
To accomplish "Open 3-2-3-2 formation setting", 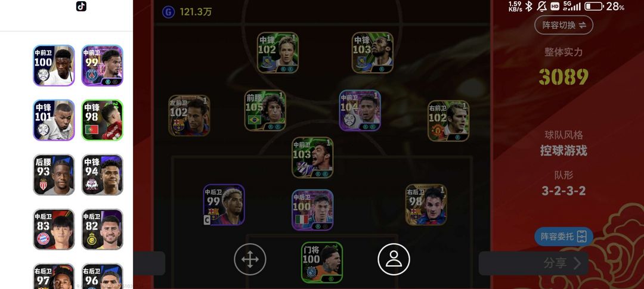I will point(563,191).
